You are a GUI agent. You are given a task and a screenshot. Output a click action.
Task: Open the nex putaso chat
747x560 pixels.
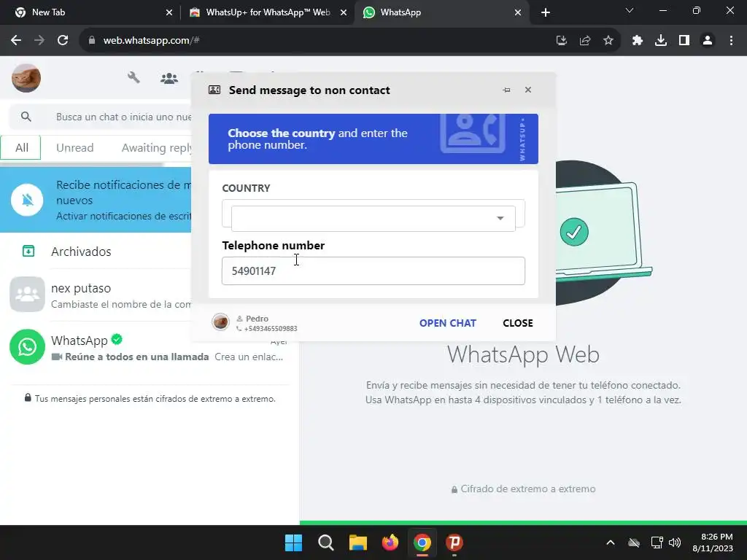point(96,295)
